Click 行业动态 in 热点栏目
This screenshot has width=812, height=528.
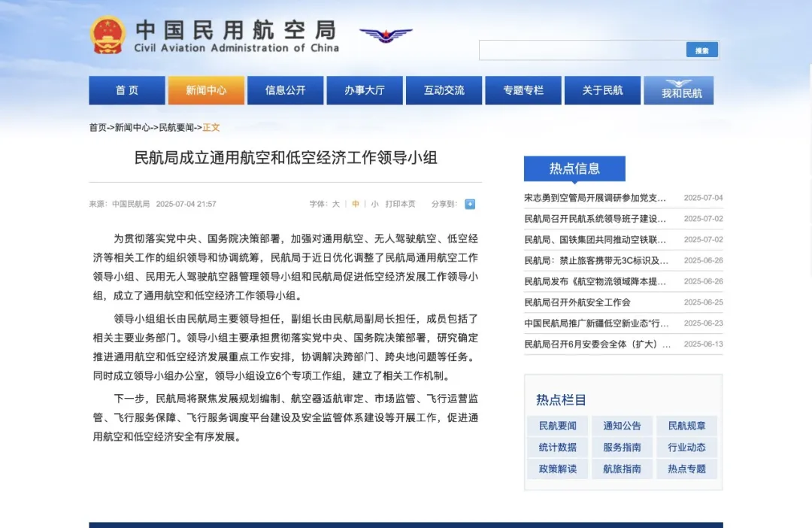coord(686,448)
